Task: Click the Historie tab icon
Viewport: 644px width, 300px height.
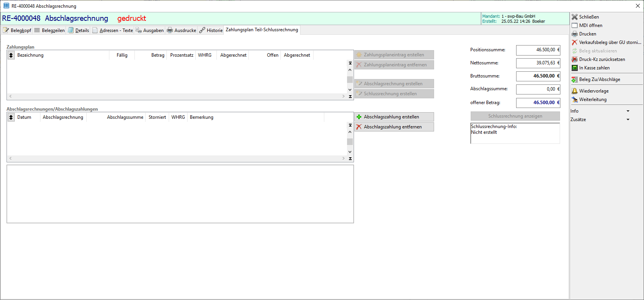Action: [x=202, y=30]
